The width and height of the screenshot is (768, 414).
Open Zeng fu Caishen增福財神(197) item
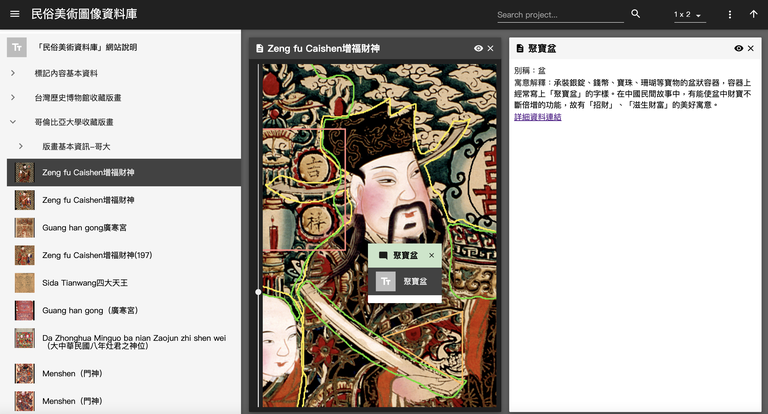pyautogui.click(x=124, y=255)
